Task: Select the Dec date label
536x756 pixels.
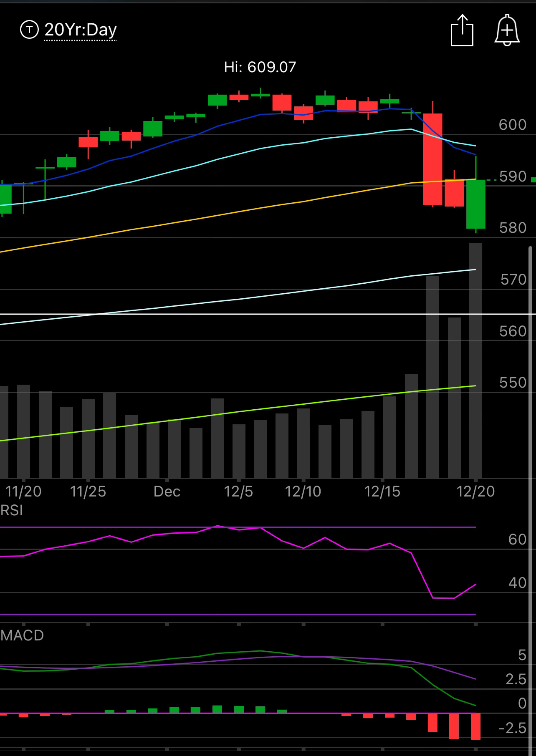Action: 167,491
